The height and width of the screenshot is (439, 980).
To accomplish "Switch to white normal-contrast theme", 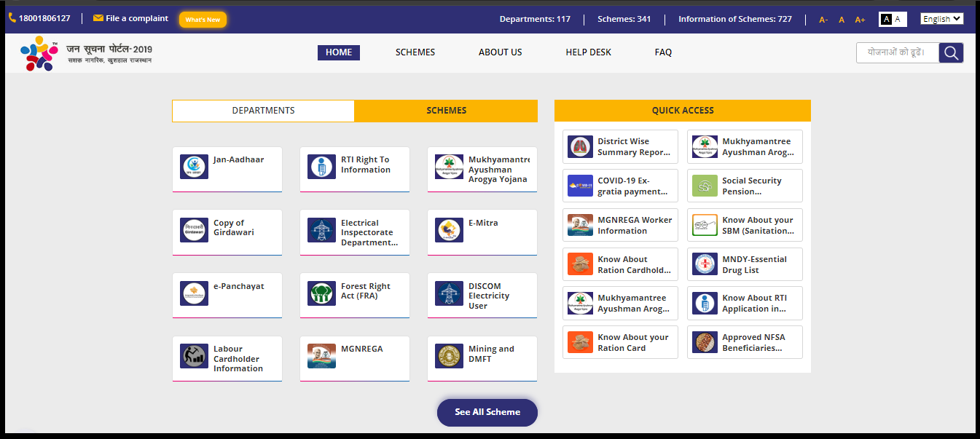I will (898, 19).
